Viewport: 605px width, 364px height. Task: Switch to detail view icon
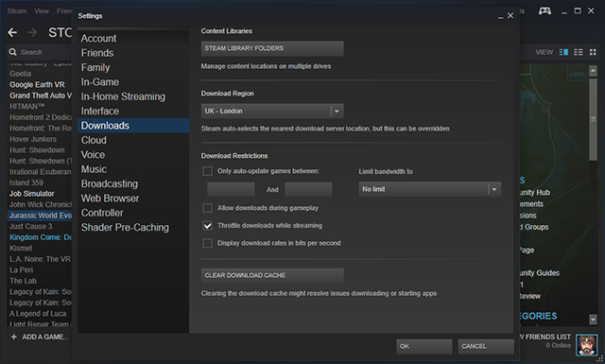click(x=563, y=52)
